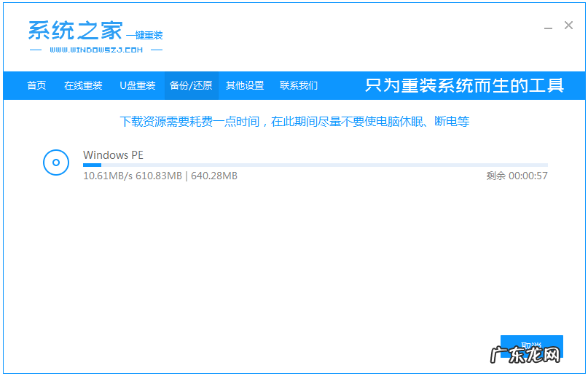Click the 剩余 00:00:57 remaining time
This screenshot has height=376, width=588.
(x=517, y=176)
